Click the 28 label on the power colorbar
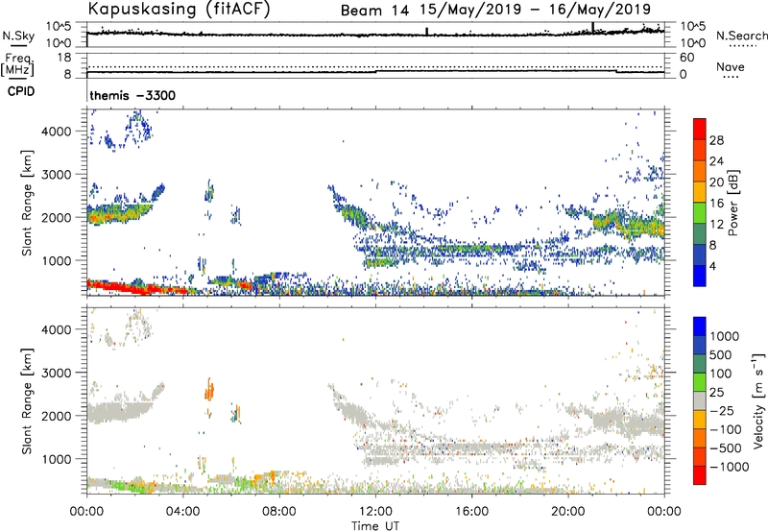768x532 pixels. coord(716,140)
